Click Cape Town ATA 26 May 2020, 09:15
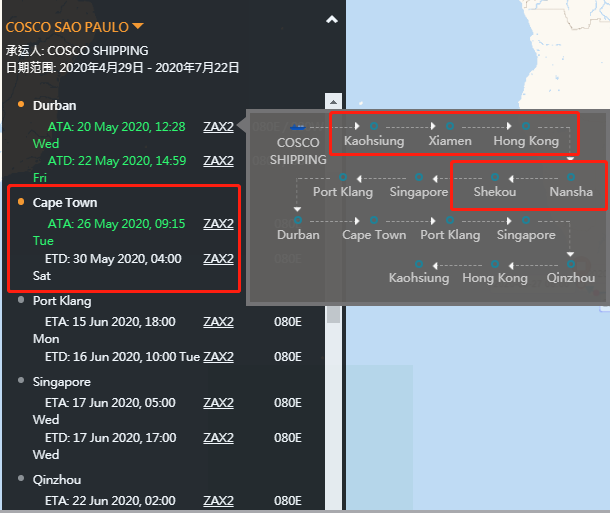610x513 pixels. [116, 224]
